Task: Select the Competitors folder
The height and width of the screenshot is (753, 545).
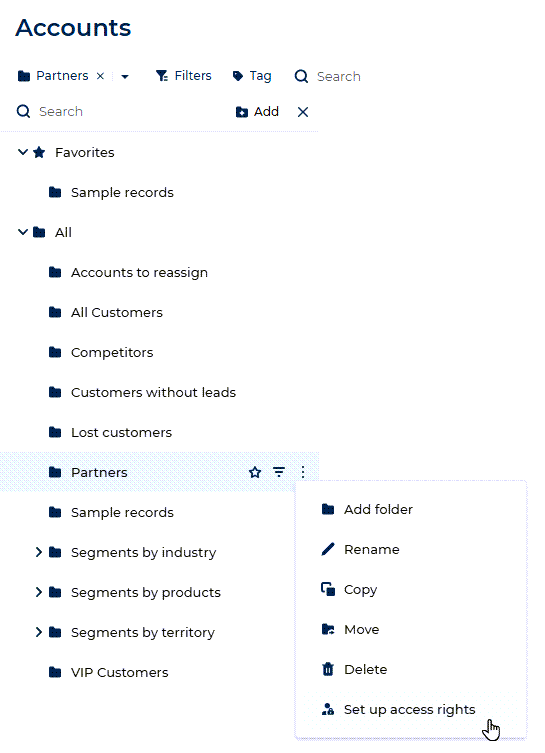Action: (x=112, y=352)
